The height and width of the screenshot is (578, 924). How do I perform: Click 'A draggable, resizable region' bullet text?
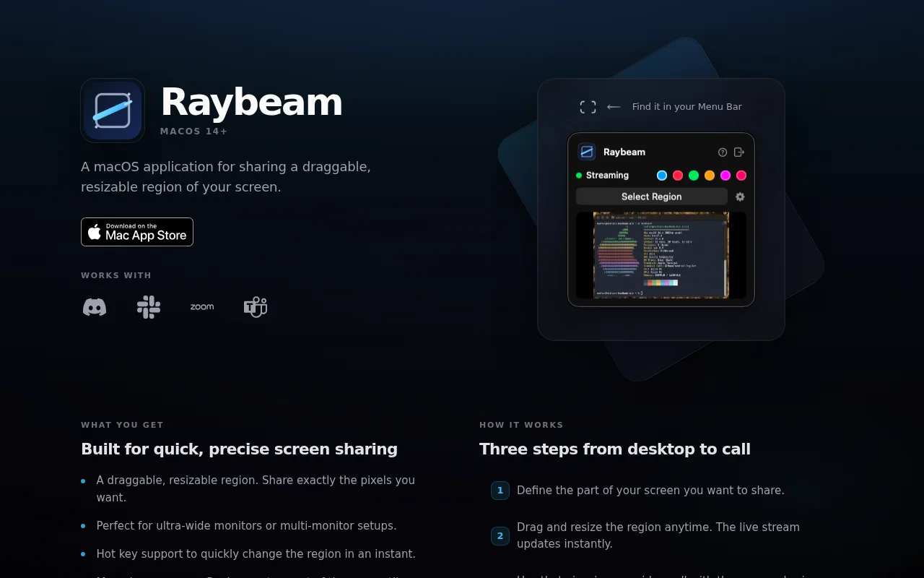click(256, 489)
